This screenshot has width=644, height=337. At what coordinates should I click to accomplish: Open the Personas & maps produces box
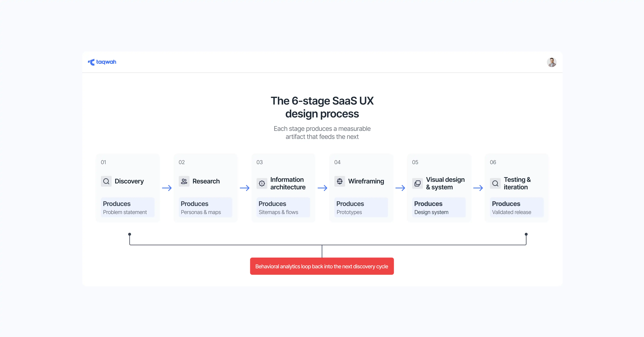[205, 207]
